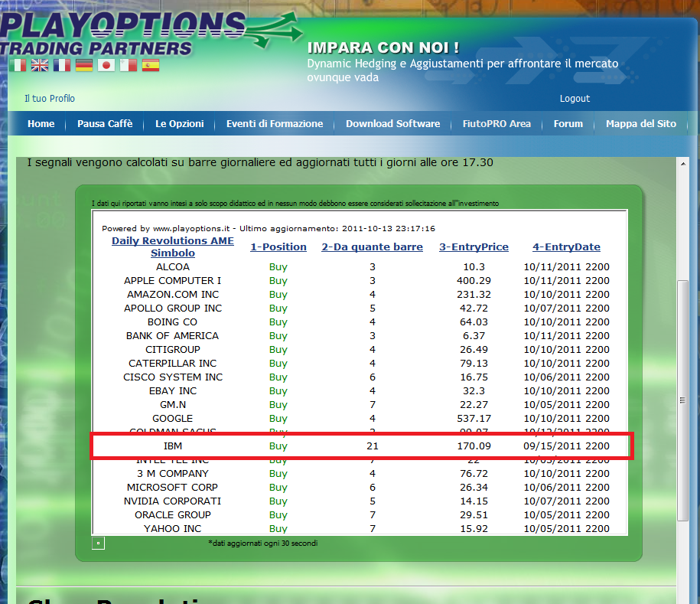Click the Logout link
Image resolution: width=700 pixels, height=604 pixels.
point(575,98)
